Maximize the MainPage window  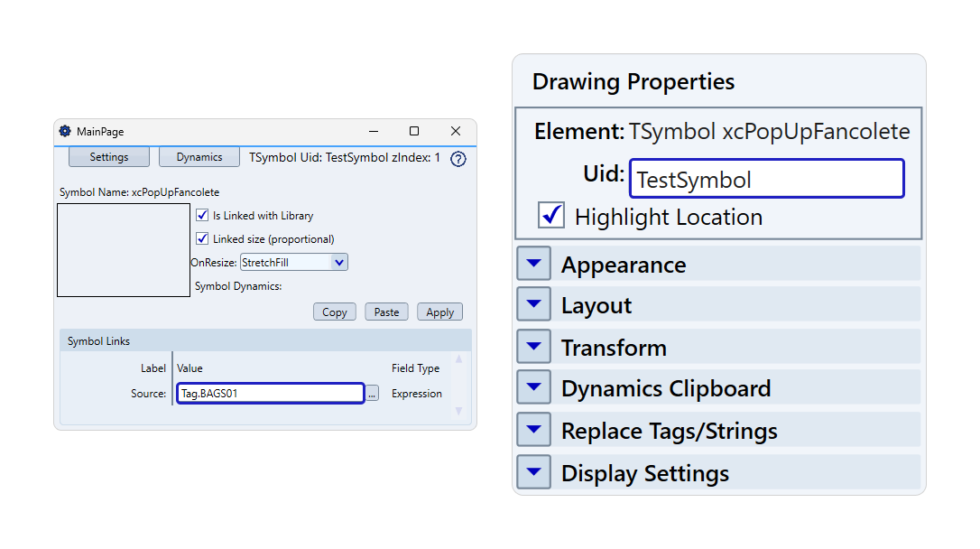click(414, 132)
